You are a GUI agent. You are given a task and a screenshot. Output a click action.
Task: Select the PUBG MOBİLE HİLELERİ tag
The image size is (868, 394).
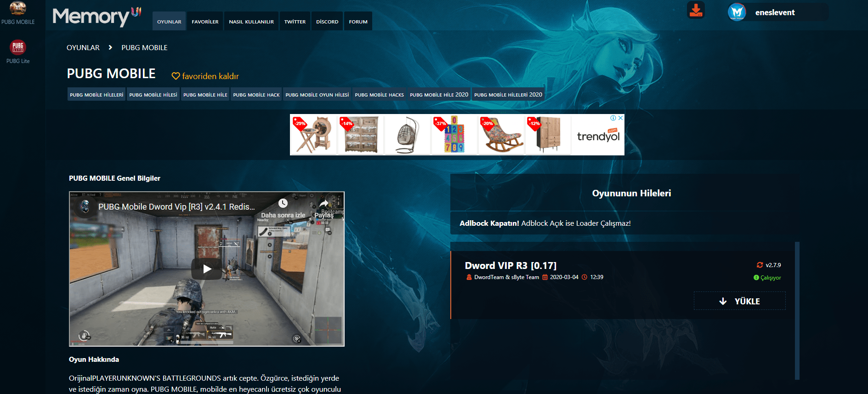point(96,95)
